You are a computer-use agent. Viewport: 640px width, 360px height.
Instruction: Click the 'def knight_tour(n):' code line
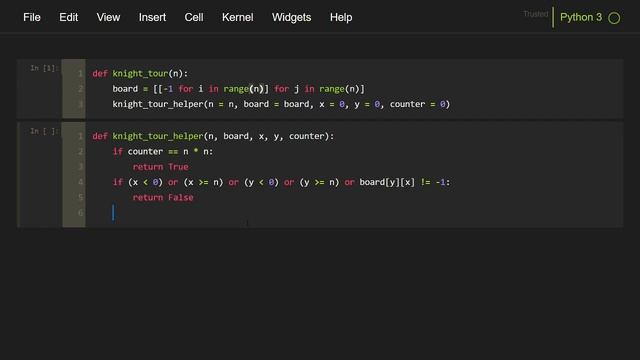(x=140, y=73)
